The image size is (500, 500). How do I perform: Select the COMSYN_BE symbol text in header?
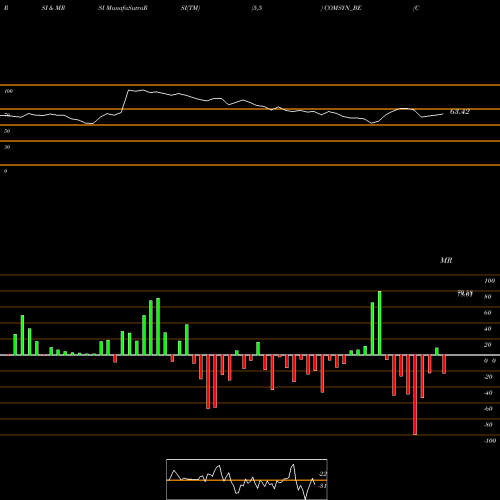coord(343,8)
